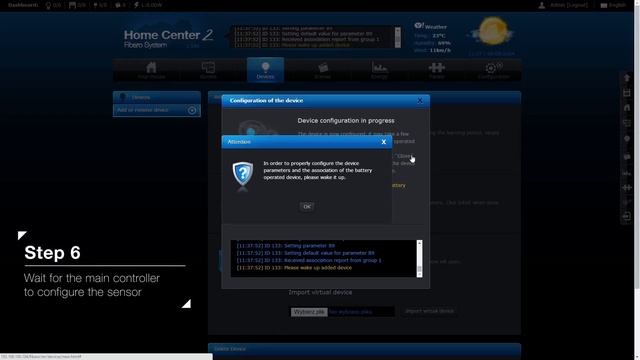640x360 pixels.
Task: Click Dashboard in the top bar
Action: [23, 5]
